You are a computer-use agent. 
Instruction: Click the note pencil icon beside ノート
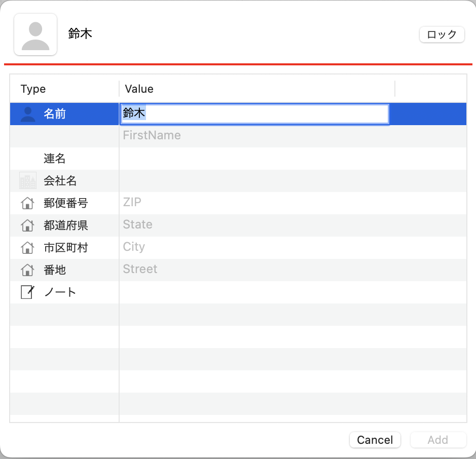[27, 292]
